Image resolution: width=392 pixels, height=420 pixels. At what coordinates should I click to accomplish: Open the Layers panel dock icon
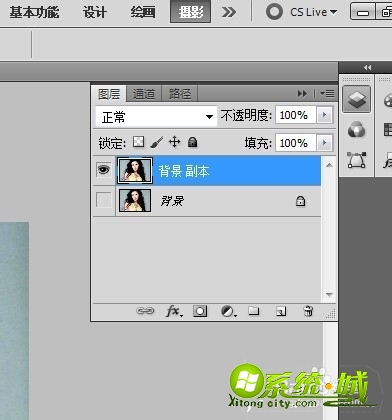356,99
